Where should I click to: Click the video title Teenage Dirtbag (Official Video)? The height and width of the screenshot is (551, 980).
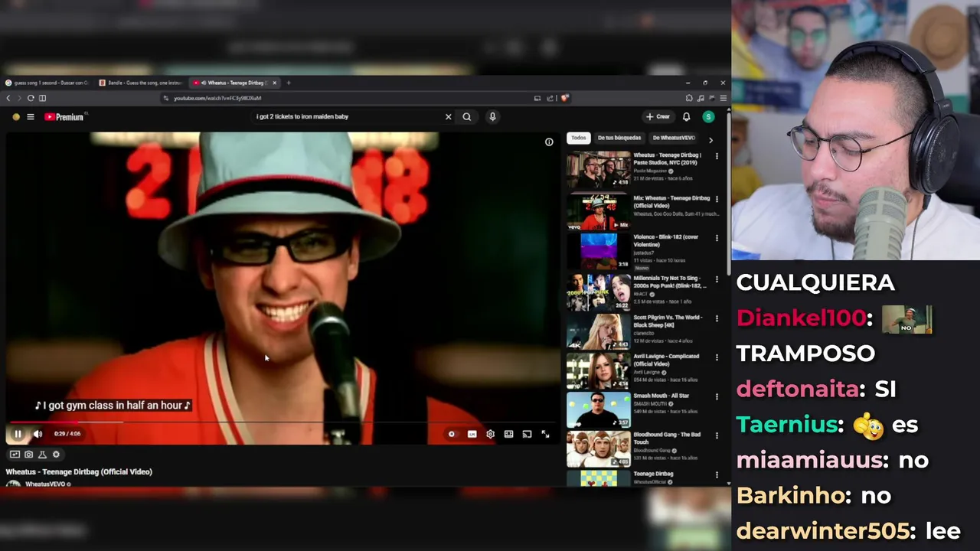click(79, 472)
